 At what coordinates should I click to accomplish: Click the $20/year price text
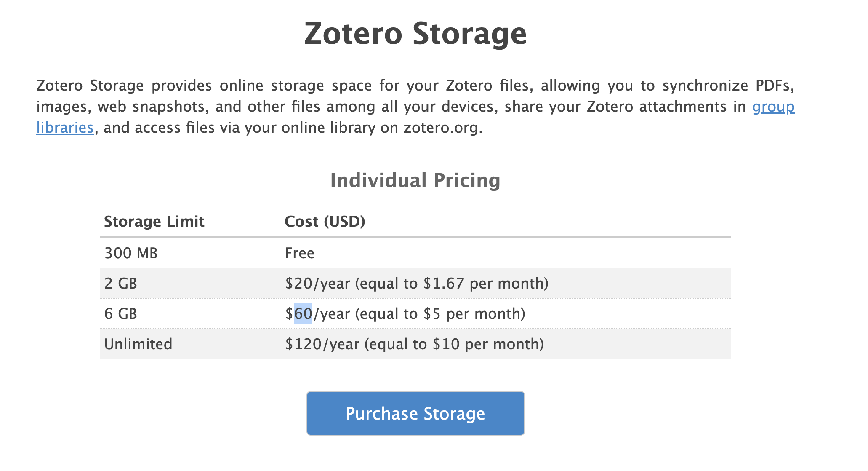coord(317,284)
